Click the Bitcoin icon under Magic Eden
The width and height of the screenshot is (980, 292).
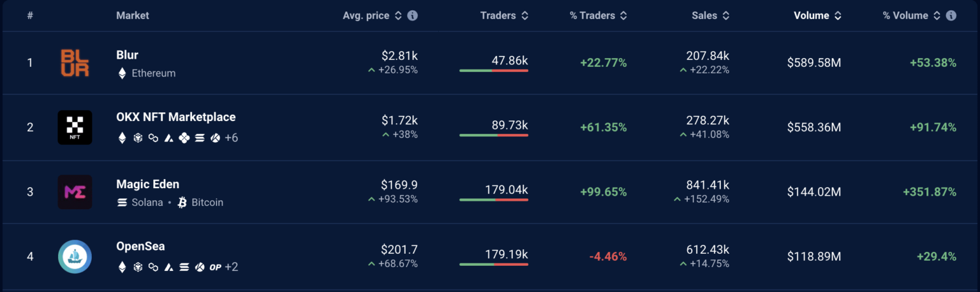(182, 202)
